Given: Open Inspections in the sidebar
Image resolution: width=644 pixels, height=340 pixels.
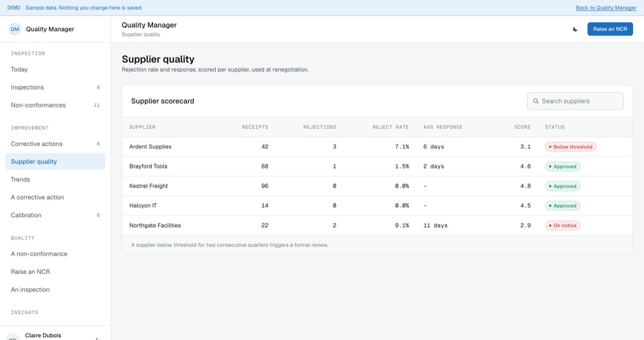Looking at the screenshot, I should click(x=55, y=87).
